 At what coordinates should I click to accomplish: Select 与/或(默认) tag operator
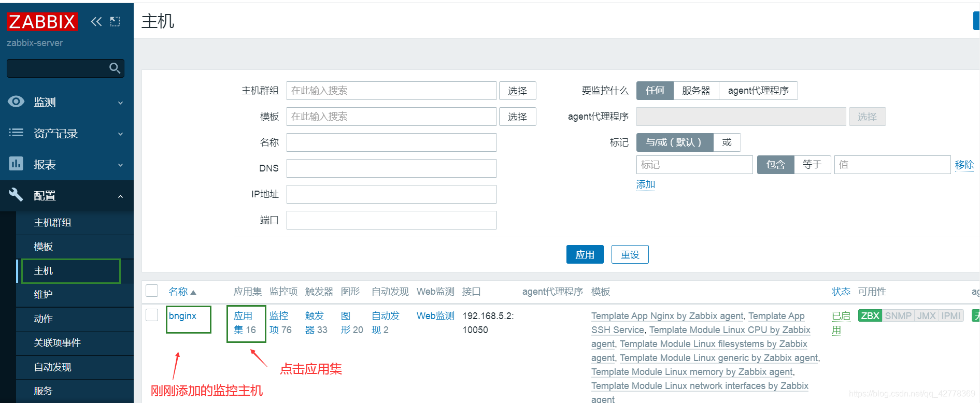(x=675, y=142)
